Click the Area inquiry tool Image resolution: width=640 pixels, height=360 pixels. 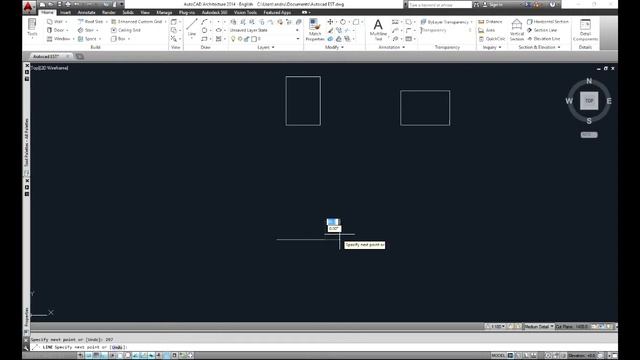point(487,30)
